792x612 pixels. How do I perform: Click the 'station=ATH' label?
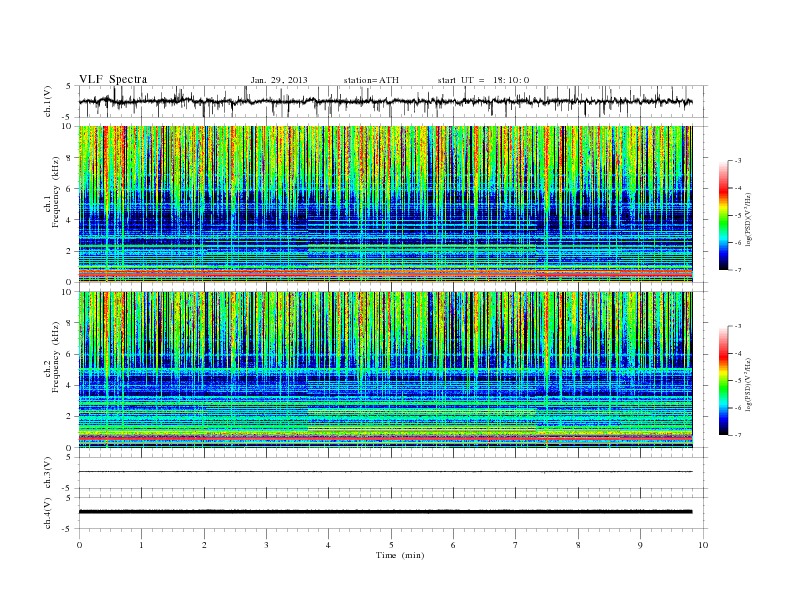pyautogui.click(x=371, y=80)
